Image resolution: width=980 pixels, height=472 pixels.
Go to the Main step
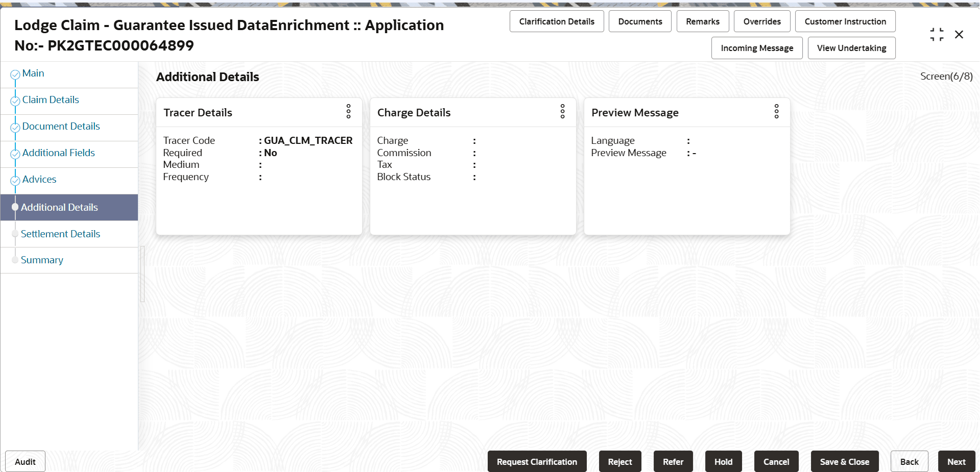[33, 73]
